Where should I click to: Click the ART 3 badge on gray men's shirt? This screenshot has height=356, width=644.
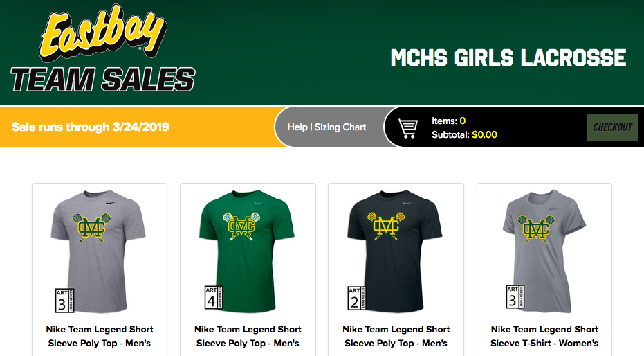click(x=64, y=301)
